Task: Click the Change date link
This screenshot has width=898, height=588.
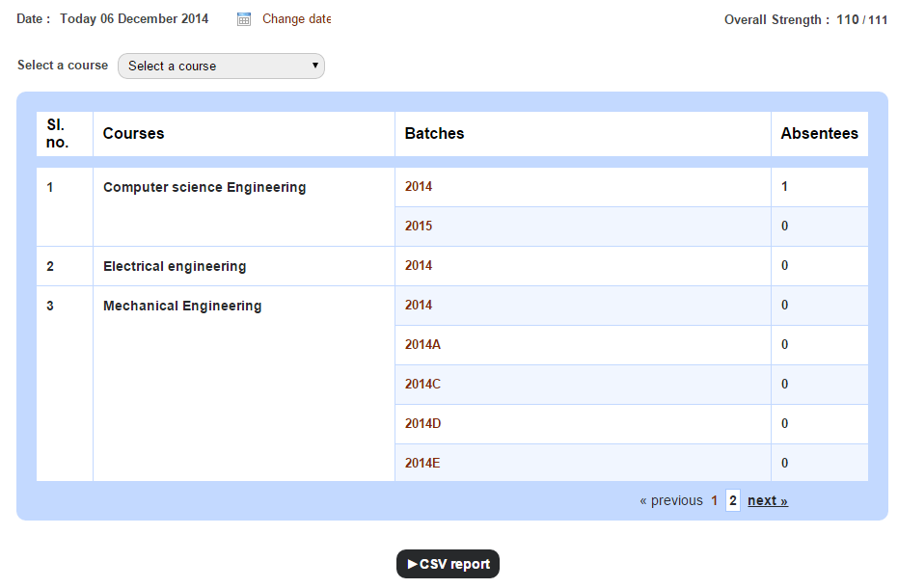Action: coord(293,17)
